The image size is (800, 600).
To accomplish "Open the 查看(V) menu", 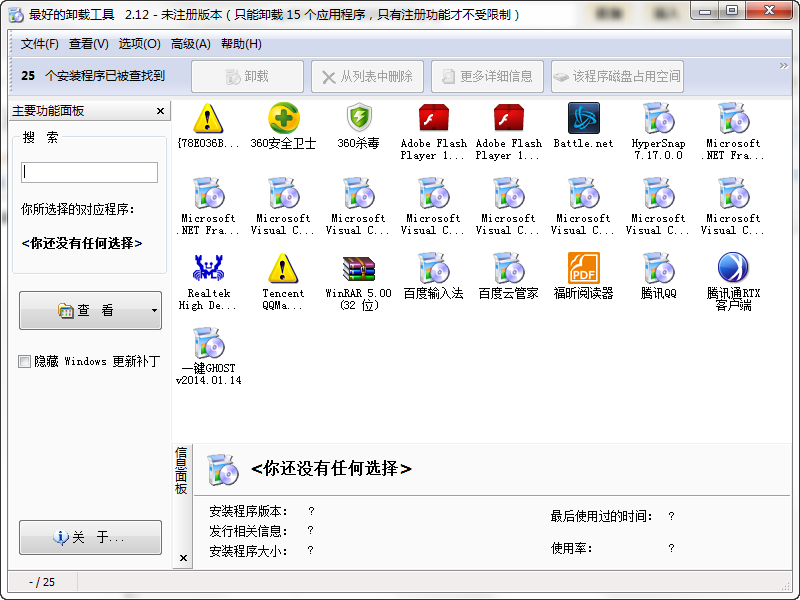I will pyautogui.click(x=89, y=44).
